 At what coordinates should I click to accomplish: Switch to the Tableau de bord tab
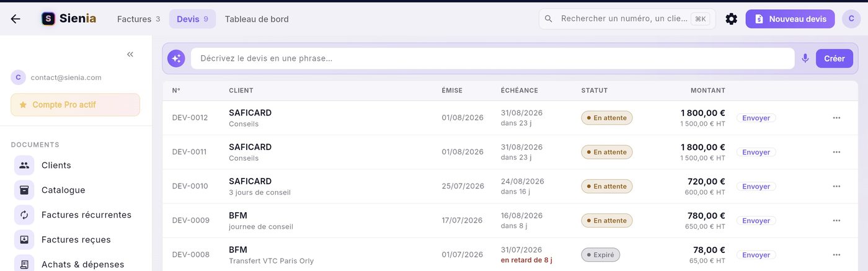[x=257, y=19]
